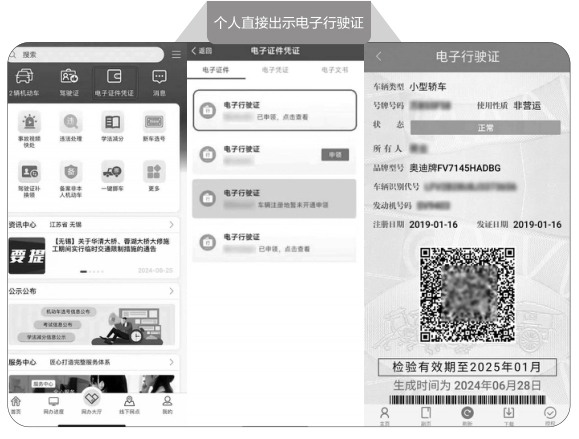Select the 事故视频快处 icon
Image resolution: width=579 pixels, height=439 pixels.
pyautogui.click(x=30, y=122)
